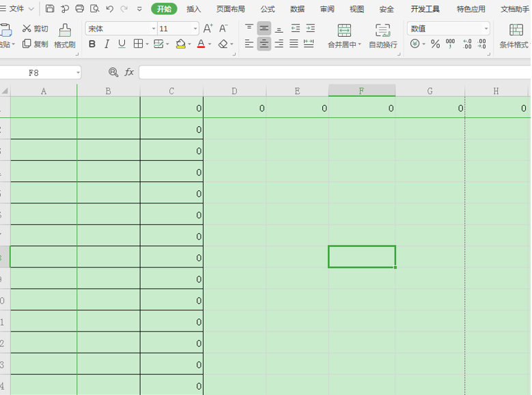Click the insert function fx icon
Viewport: 532px width, 395px height.
[x=129, y=72]
